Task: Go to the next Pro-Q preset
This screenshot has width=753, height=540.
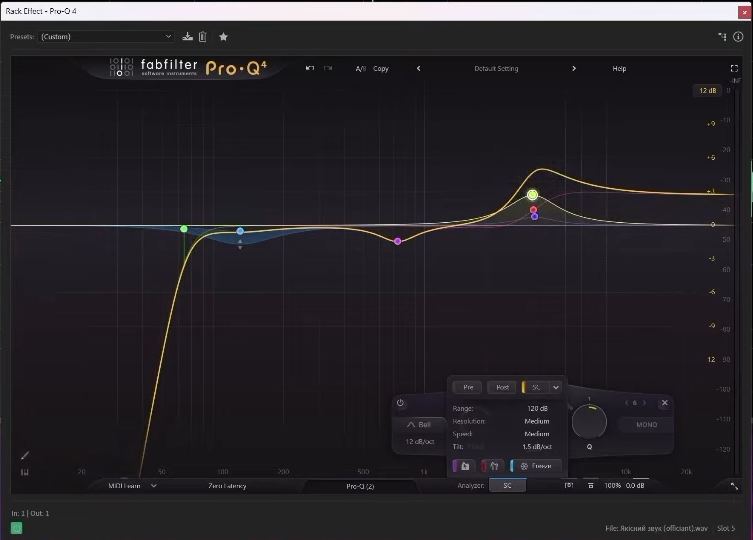Action: pos(574,68)
